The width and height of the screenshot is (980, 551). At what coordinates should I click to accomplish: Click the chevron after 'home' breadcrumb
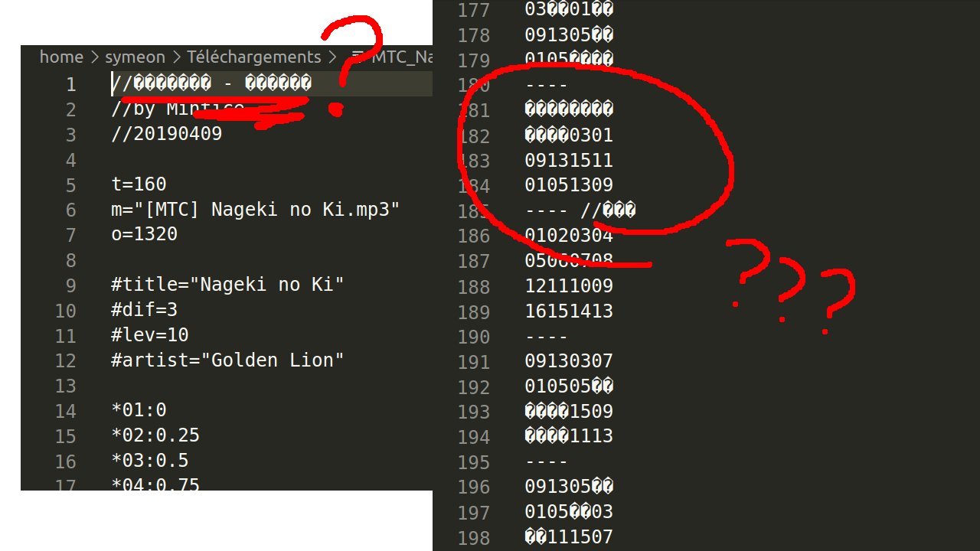[x=94, y=57]
